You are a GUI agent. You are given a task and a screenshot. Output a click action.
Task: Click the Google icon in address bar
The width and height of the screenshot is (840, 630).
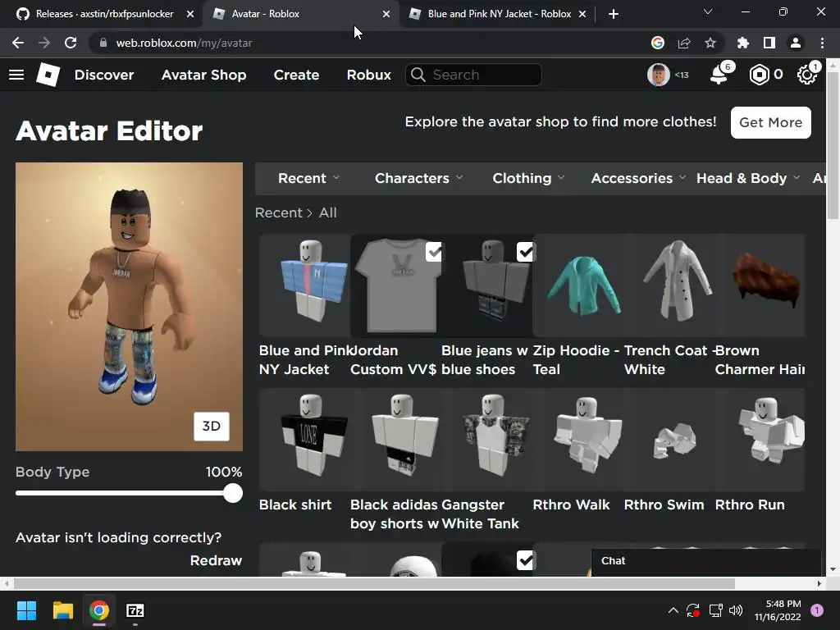point(658,43)
